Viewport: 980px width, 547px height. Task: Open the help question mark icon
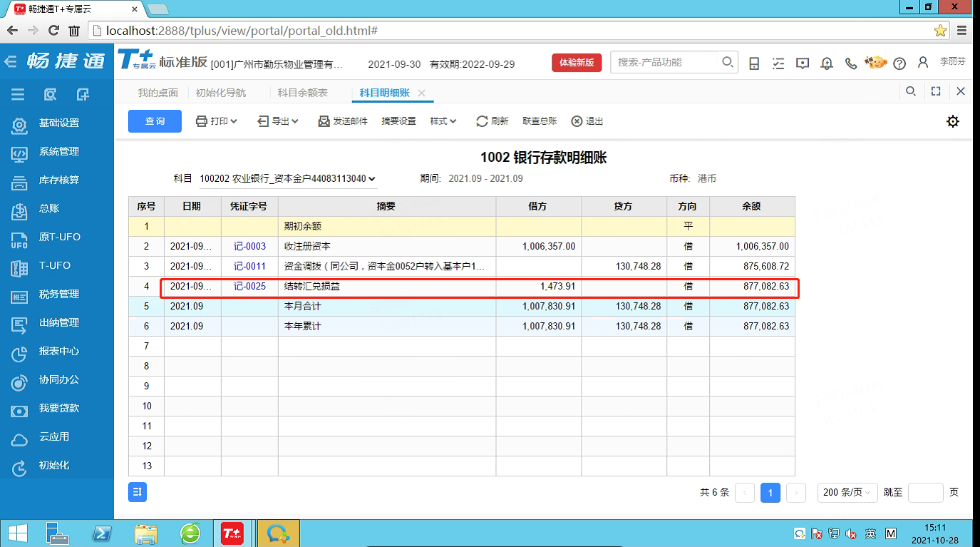(899, 63)
